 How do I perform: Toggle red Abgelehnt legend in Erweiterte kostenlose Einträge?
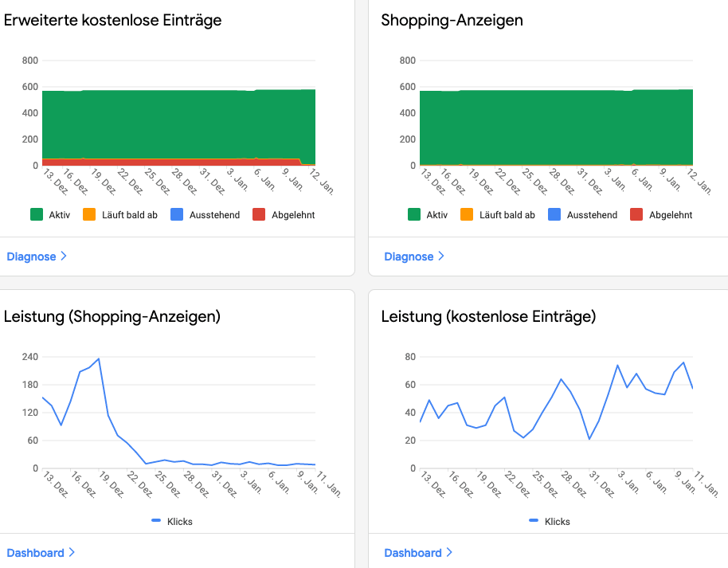[x=259, y=215]
